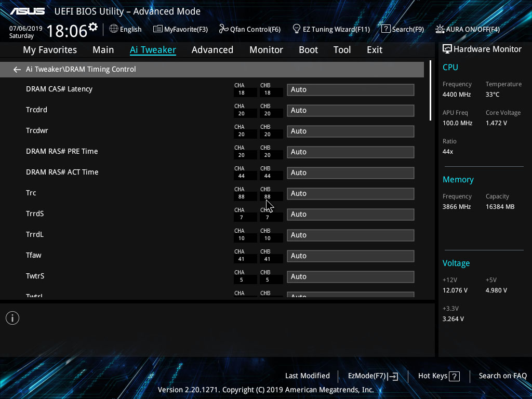Click the +12V 12.076 V reading
The height and width of the screenshot is (399, 532).
(x=455, y=290)
